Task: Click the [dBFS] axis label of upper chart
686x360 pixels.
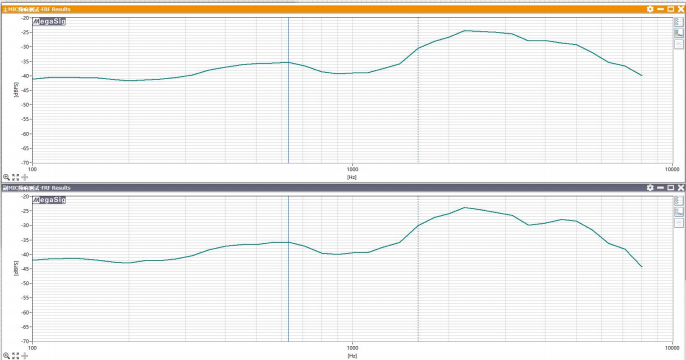Action: coord(16,89)
